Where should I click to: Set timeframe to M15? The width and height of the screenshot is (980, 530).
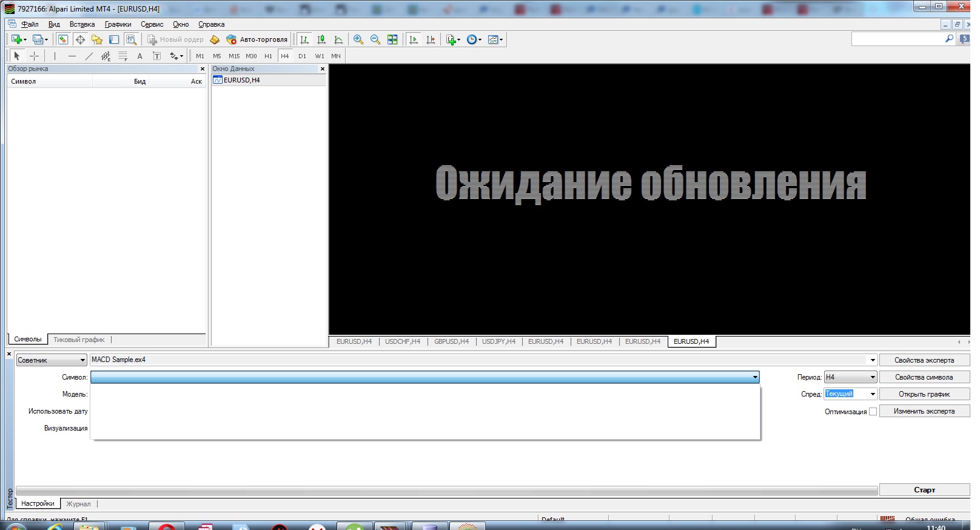click(234, 56)
